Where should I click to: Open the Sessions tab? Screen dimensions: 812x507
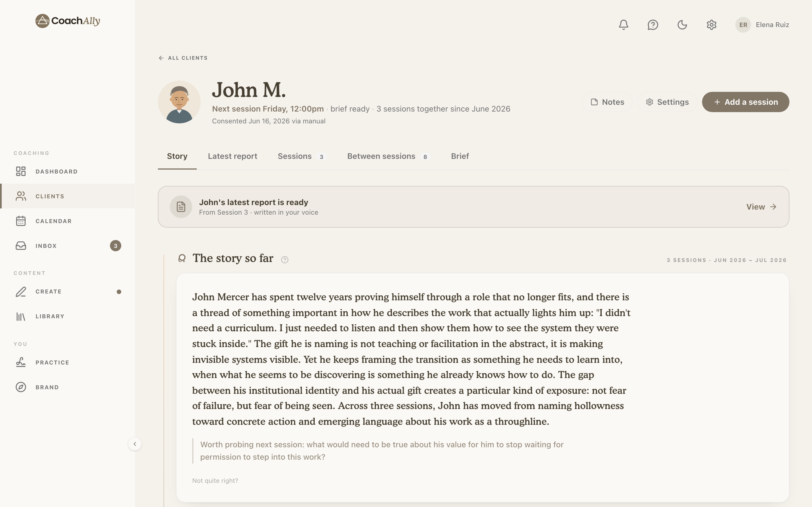point(302,156)
